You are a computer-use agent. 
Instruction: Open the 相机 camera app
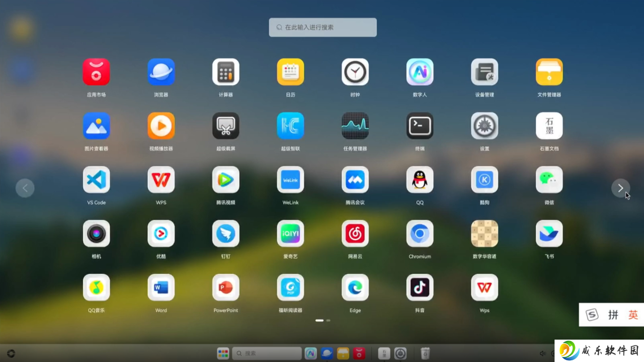[96, 234]
